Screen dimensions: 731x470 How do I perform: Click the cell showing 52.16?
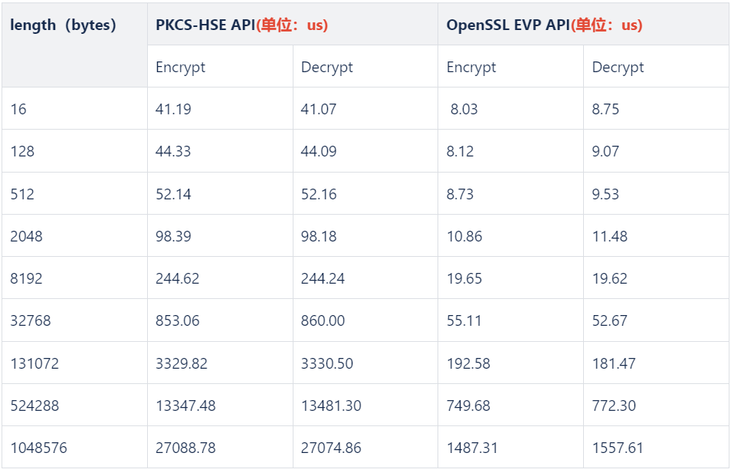point(366,194)
